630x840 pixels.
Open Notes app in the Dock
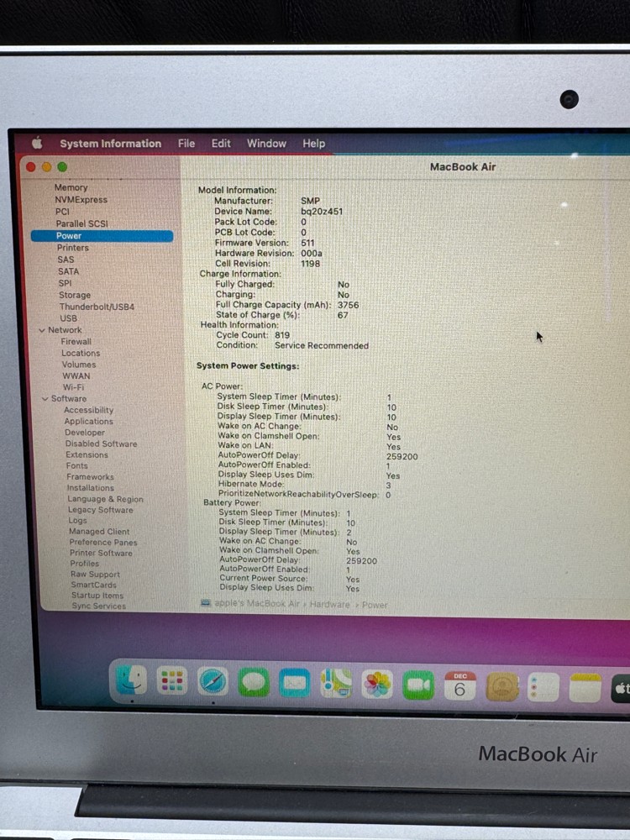[x=585, y=687]
